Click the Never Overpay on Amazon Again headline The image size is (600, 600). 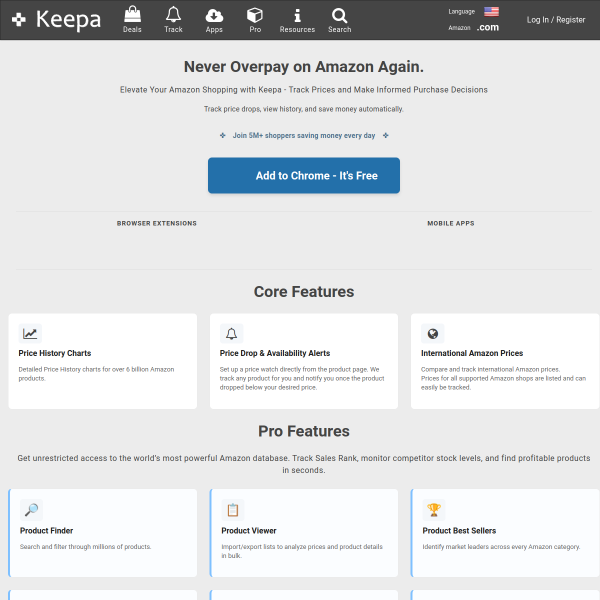click(x=304, y=67)
